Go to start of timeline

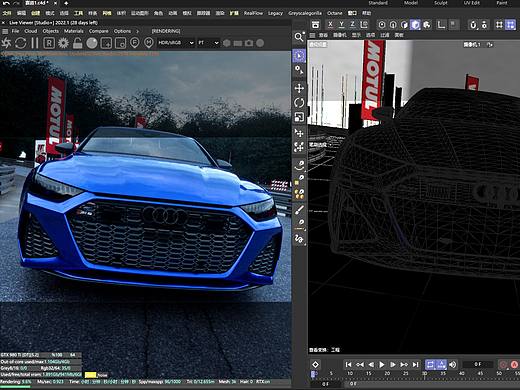pyautogui.click(x=348, y=365)
